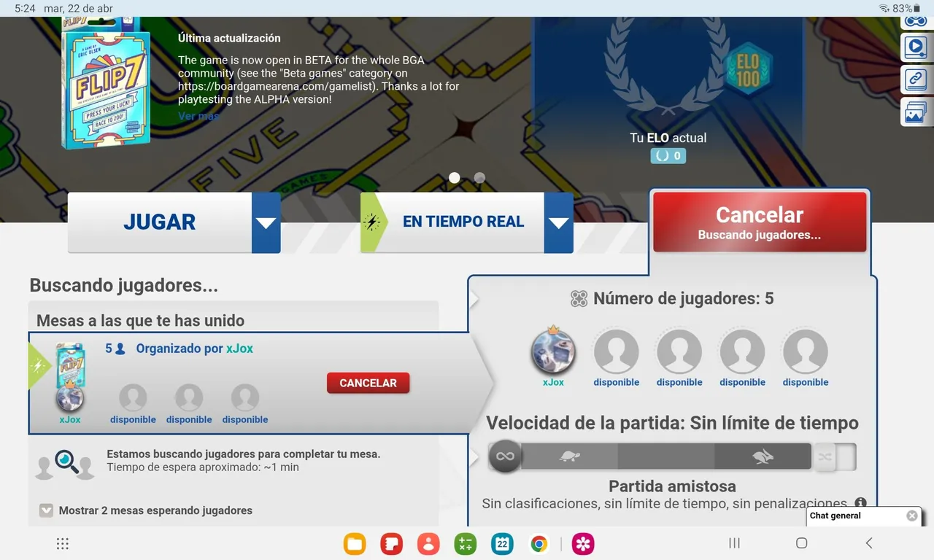The image size is (934, 560).
Task: Open the yellow Files app in dock
Action: tap(355, 543)
